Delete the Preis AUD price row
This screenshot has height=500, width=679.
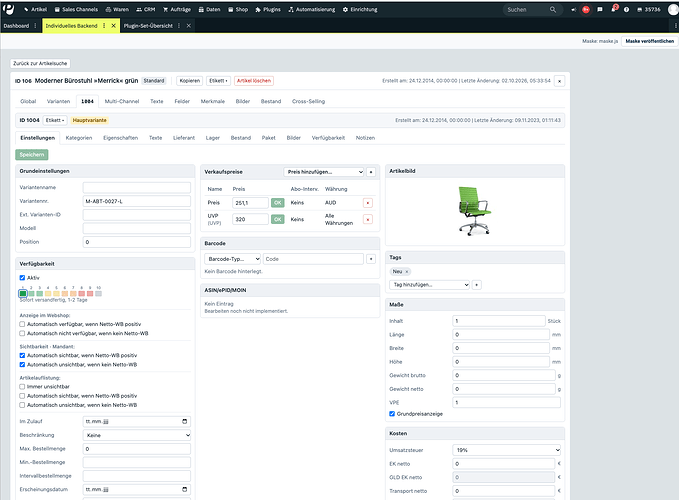368,203
